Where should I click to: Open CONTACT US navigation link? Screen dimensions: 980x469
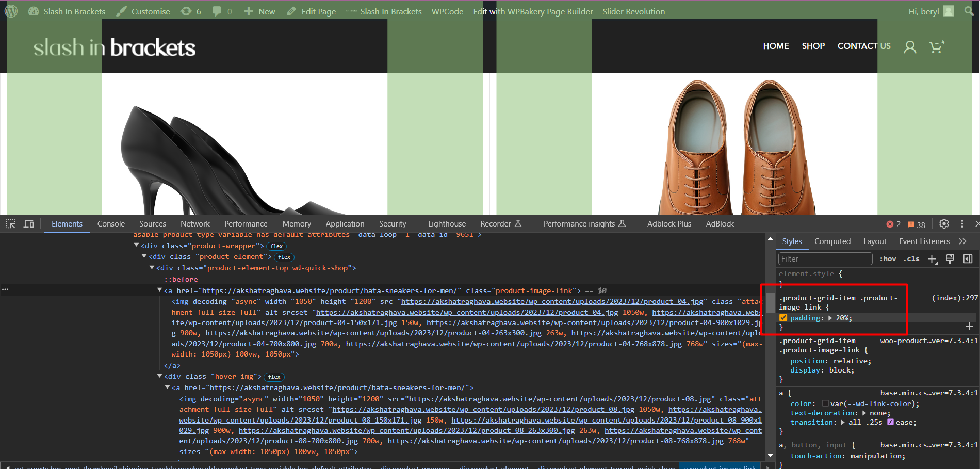(864, 46)
